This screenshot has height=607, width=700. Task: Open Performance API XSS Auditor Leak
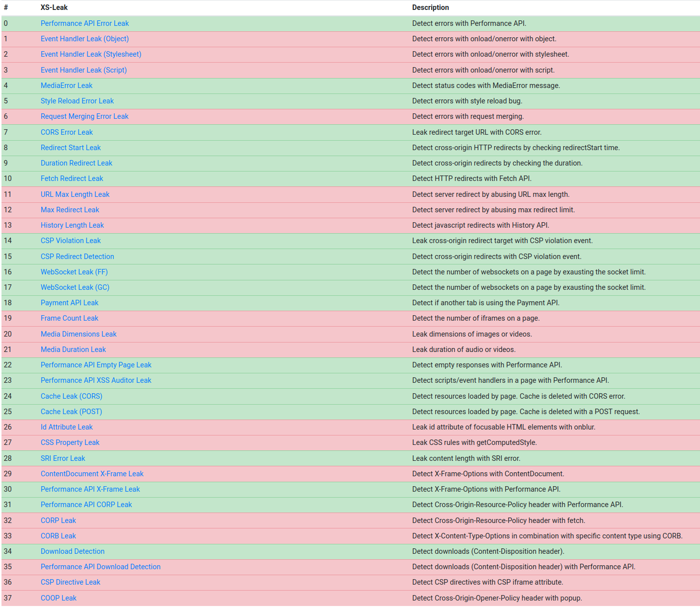coord(96,380)
